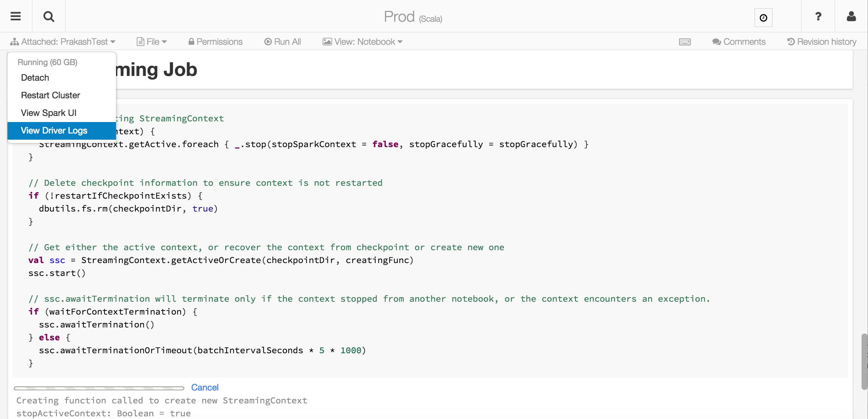Show keyboard shortcuts icon
The width and height of the screenshot is (868, 419).
click(x=684, y=42)
